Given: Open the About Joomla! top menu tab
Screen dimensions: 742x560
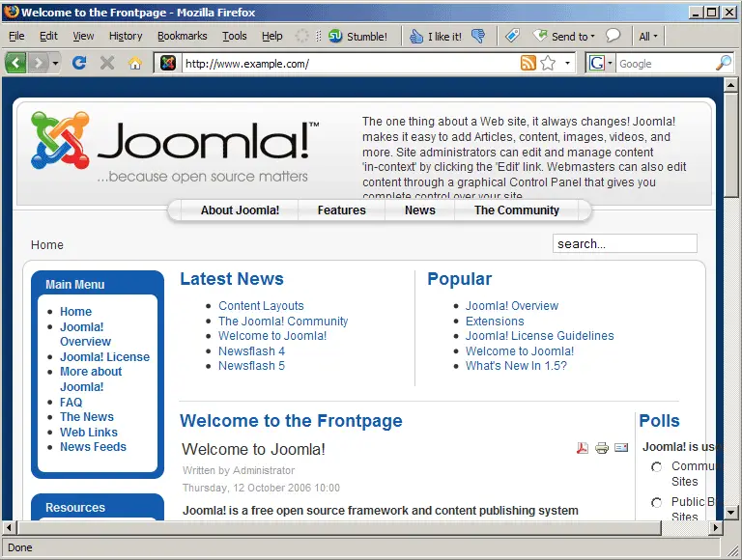Looking at the screenshot, I should coord(240,210).
